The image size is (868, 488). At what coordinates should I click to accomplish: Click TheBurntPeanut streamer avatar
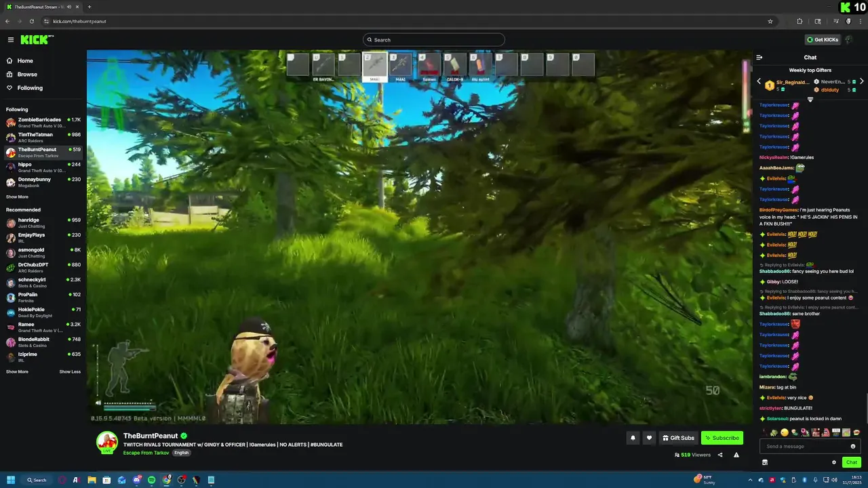(107, 442)
